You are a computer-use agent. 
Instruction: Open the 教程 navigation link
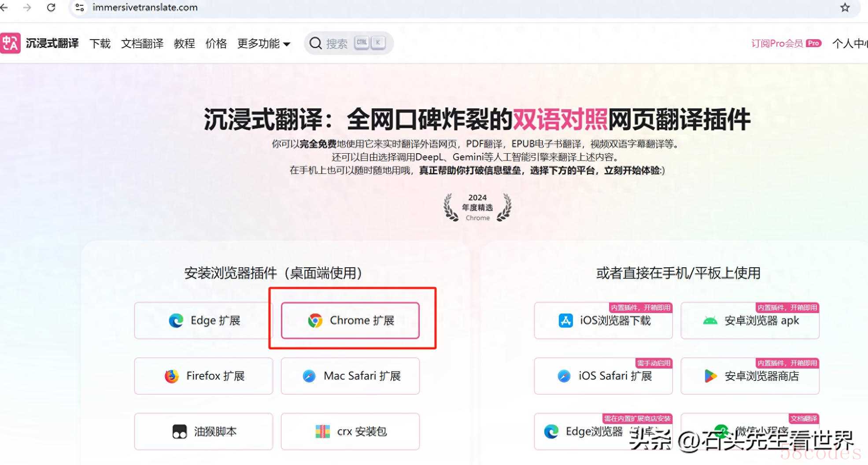click(x=185, y=44)
